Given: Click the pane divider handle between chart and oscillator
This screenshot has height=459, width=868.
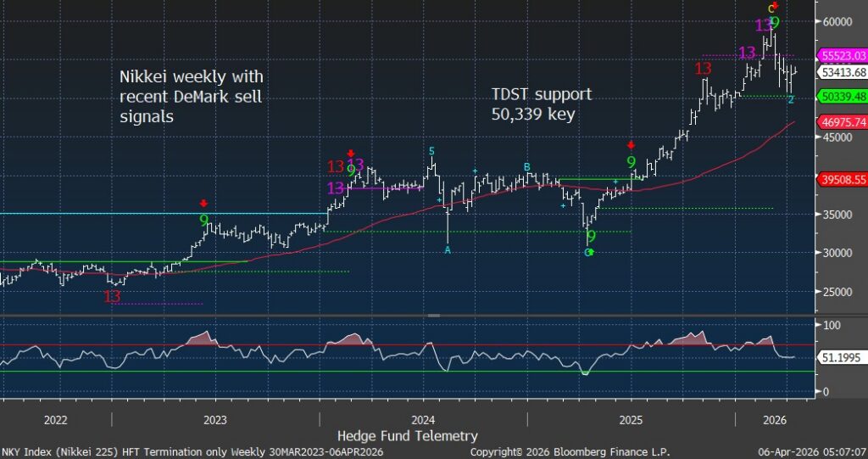Looking at the screenshot, I should pyautogui.click(x=434, y=315).
